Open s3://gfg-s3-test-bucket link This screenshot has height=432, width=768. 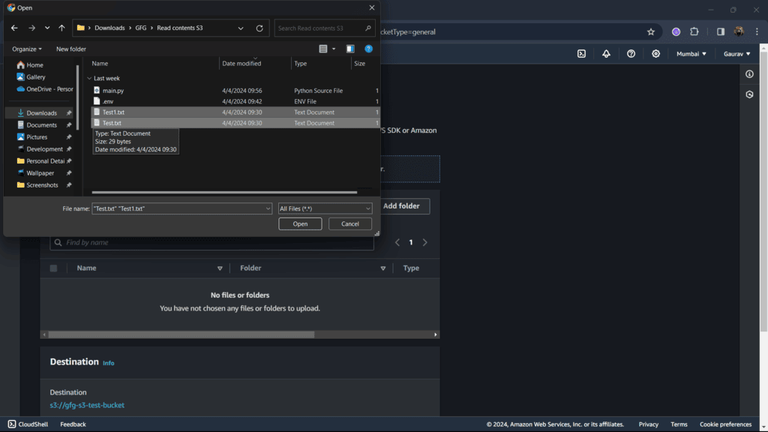coord(87,405)
